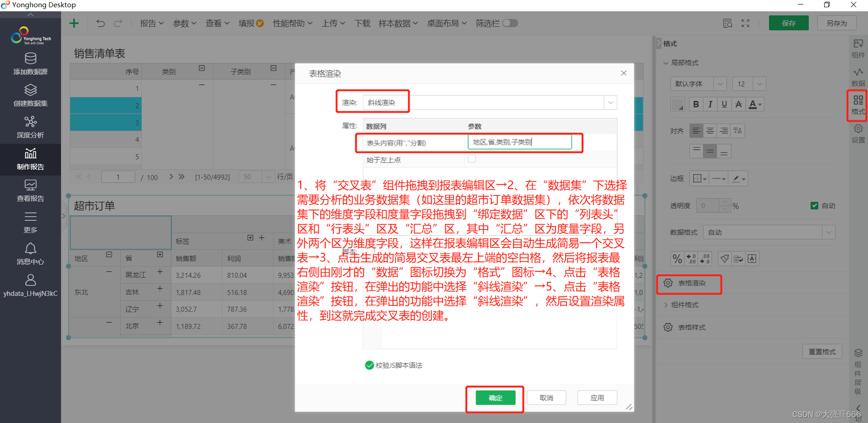This screenshot has height=423, width=868.
Task: Click 另存为 button
Action: (837, 23)
